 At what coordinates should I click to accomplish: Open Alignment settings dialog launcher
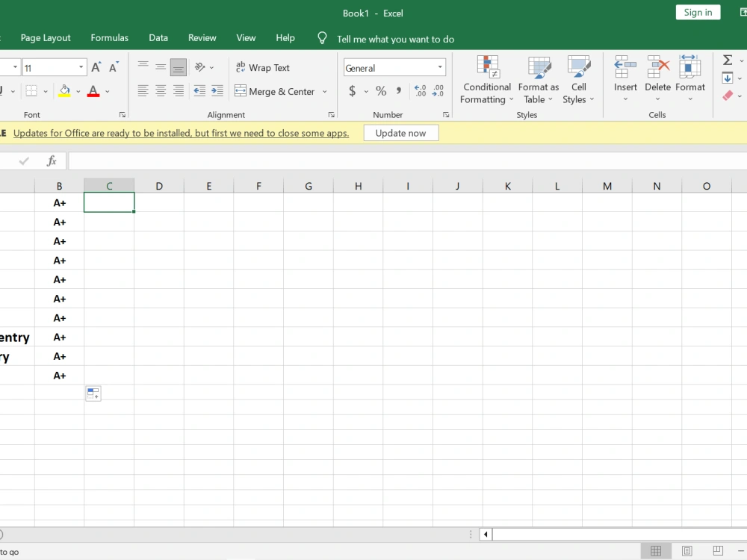[x=332, y=115]
